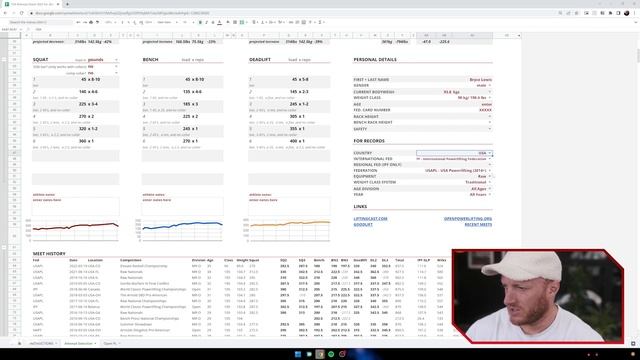Close the current browser tab

tap(58, 4)
